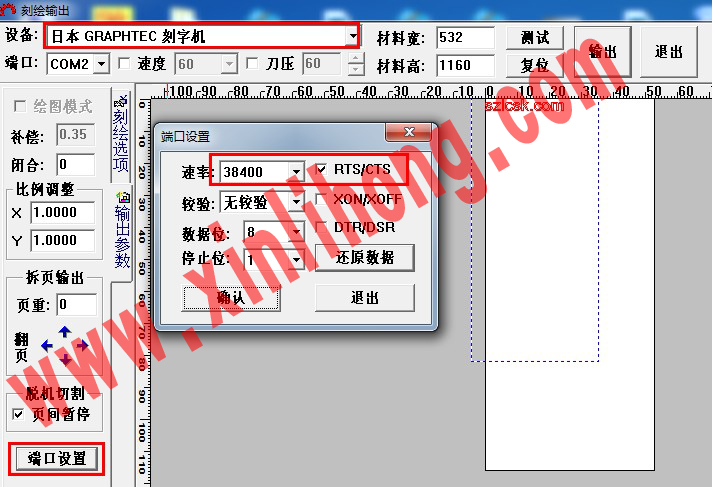Image resolution: width=712 pixels, height=487 pixels.
Task: Enable the 速度 checkbox
Action: point(124,64)
